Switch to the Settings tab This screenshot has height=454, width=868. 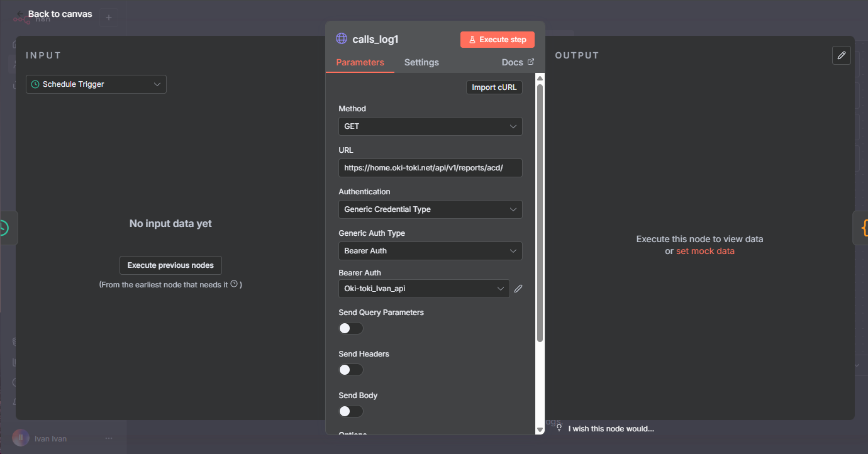[x=421, y=62]
